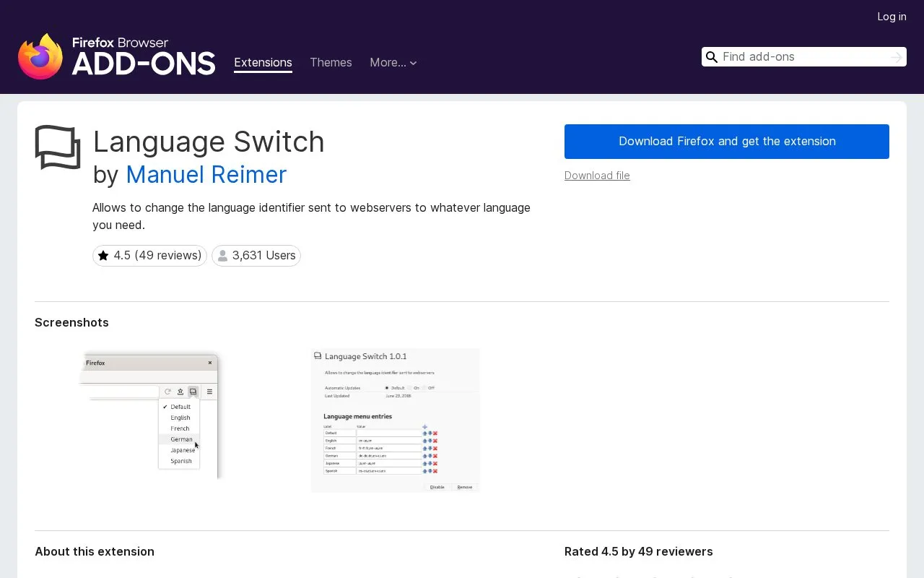
Task: Click the 3,631 Users badge
Action: click(x=256, y=256)
